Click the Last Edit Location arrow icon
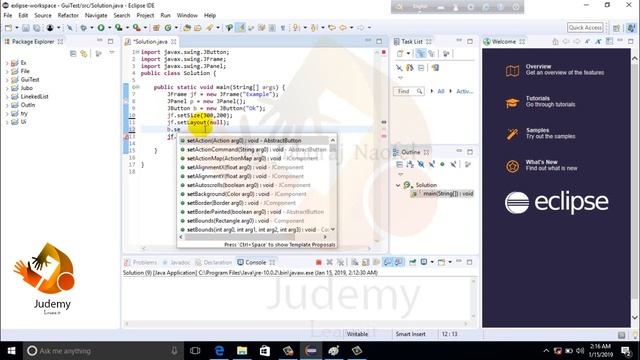This screenshot has width=640, height=360. 332,28
